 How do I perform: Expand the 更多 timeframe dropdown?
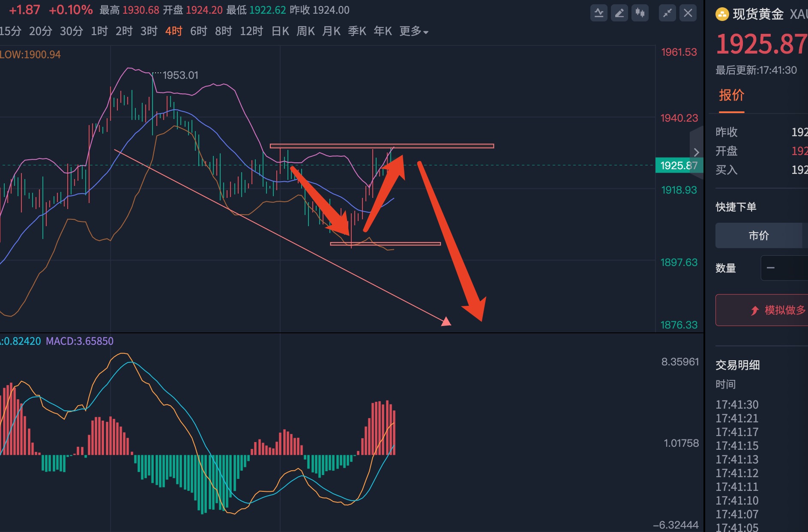coord(414,31)
